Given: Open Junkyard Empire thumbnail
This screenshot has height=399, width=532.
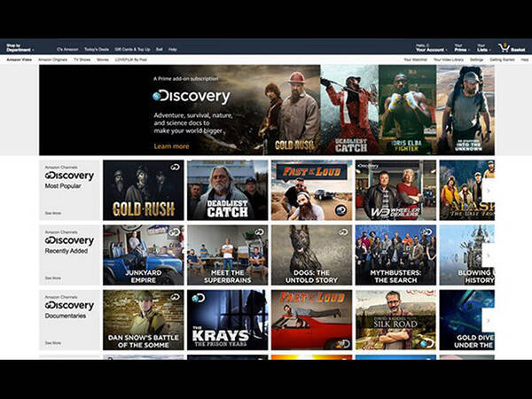Looking at the screenshot, I should tap(143, 255).
